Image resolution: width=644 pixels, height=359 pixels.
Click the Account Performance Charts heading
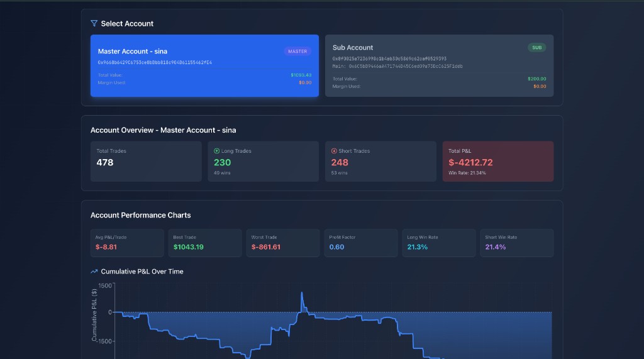tap(140, 215)
